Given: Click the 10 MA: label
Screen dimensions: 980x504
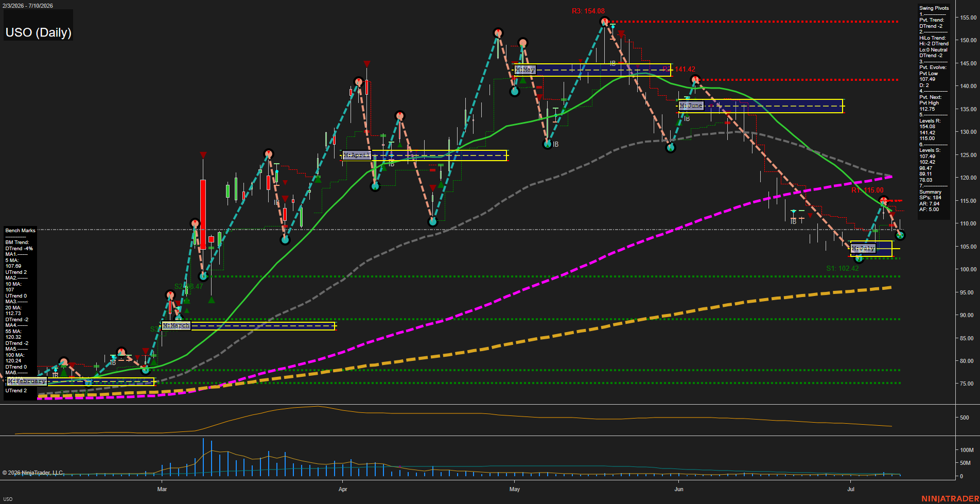Looking at the screenshot, I should pyautogui.click(x=13, y=284).
